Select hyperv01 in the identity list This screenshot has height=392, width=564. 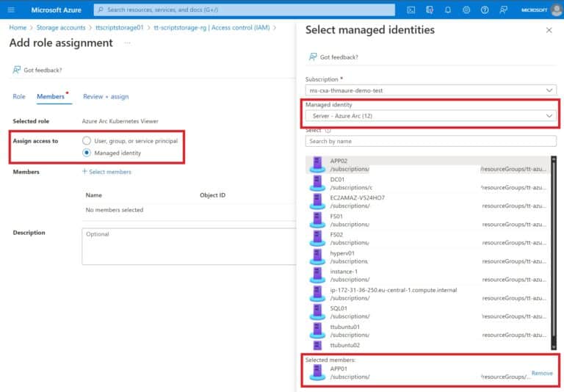(x=428, y=257)
